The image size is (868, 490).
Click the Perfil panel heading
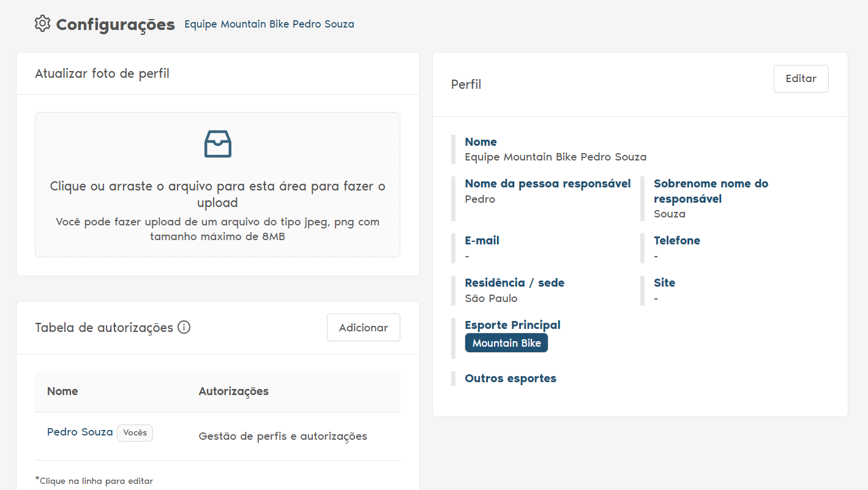click(466, 85)
